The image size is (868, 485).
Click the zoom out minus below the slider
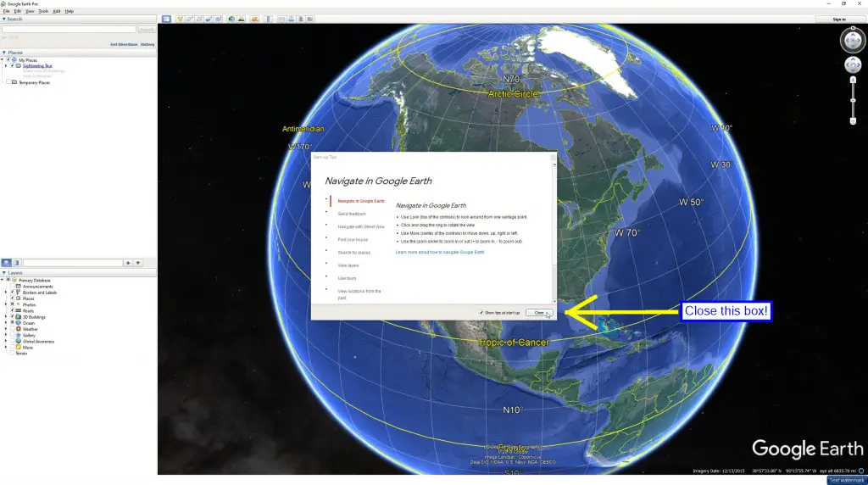coord(853,121)
